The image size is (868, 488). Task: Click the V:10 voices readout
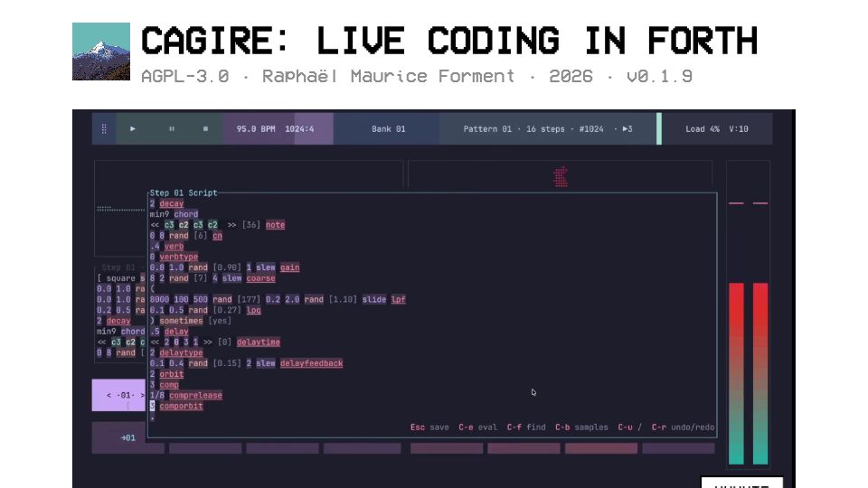point(739,129)
